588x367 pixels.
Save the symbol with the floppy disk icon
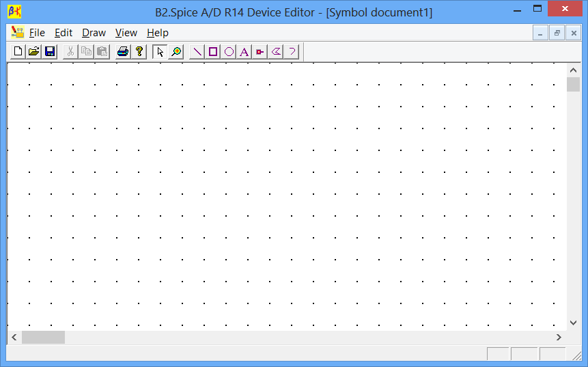tap(49, 51)
